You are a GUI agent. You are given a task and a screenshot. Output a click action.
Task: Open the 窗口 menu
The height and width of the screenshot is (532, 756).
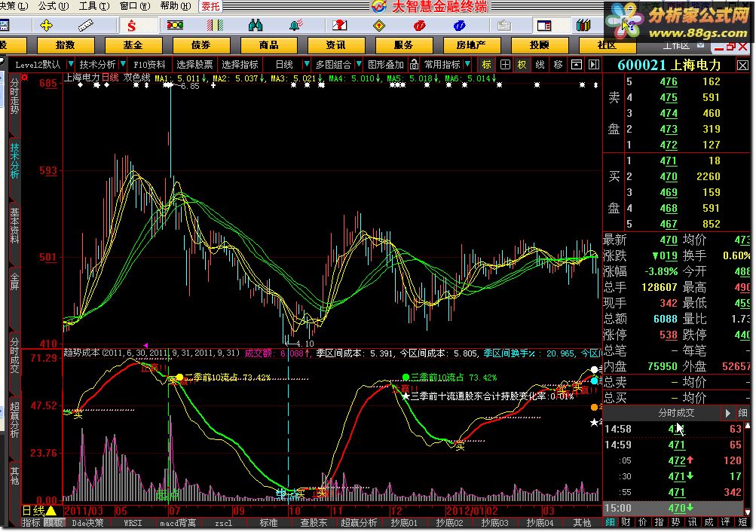pyautogui.click(x=135, y=6)
